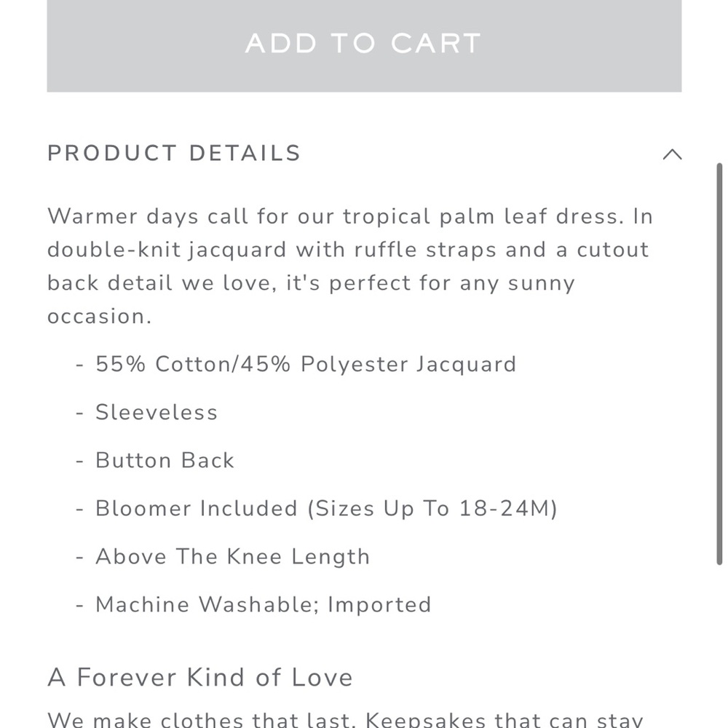
Task: Click the 'Machine Washable; Imported' bullet
Action: tap(264, 604)
